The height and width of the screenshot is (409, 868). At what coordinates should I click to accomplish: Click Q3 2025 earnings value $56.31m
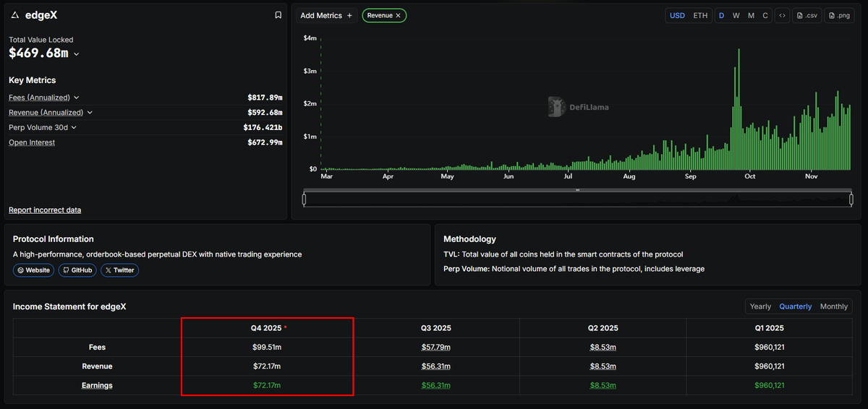pos(436,385)
